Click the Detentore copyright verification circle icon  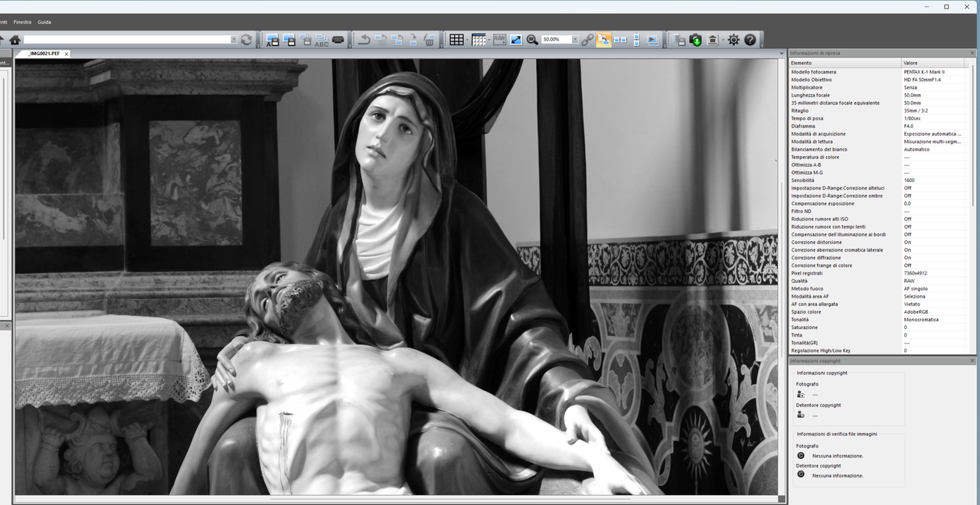point(801,474)
